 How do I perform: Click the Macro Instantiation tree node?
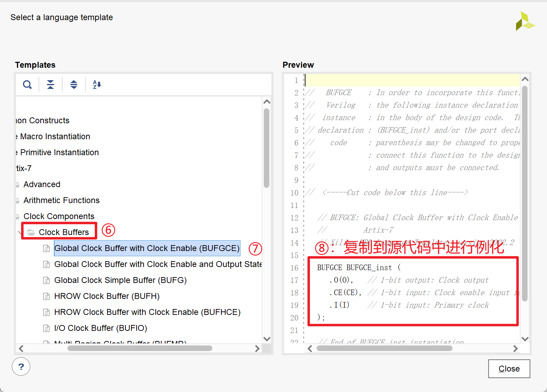coord(55,136)
